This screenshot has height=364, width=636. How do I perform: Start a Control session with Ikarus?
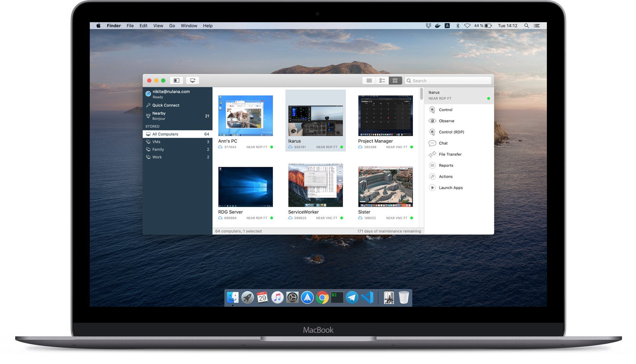(x=445, y=110)
